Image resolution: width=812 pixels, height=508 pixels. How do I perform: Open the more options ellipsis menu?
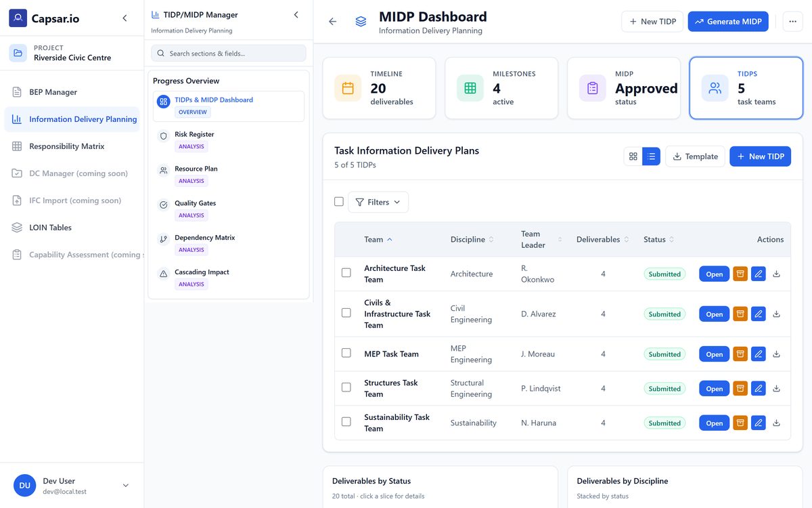(793, 22)
